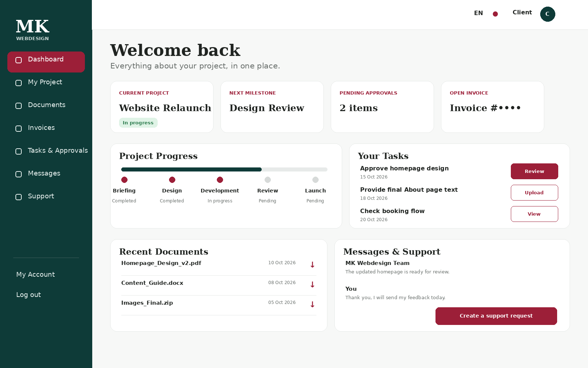
Task: Click Review for Approve homepage design
Action: click(534, 171)
